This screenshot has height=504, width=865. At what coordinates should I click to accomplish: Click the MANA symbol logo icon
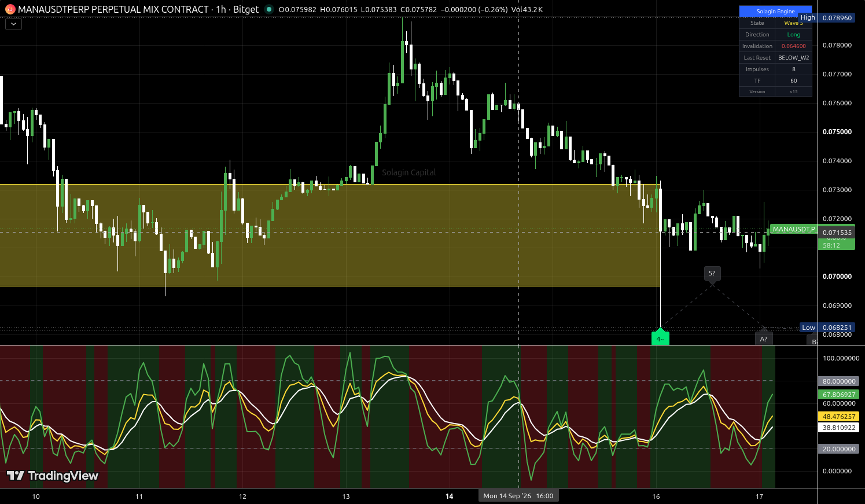(10, 9)
